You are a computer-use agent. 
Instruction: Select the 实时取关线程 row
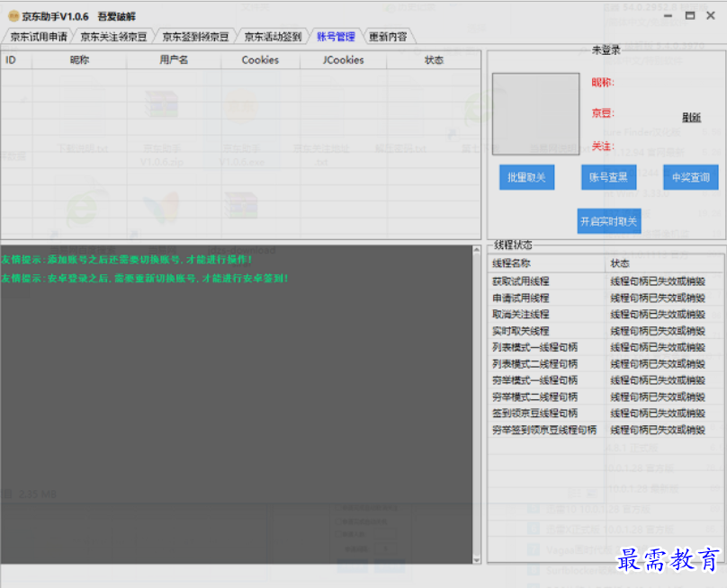pyautogui.click(x=606, y=331)
